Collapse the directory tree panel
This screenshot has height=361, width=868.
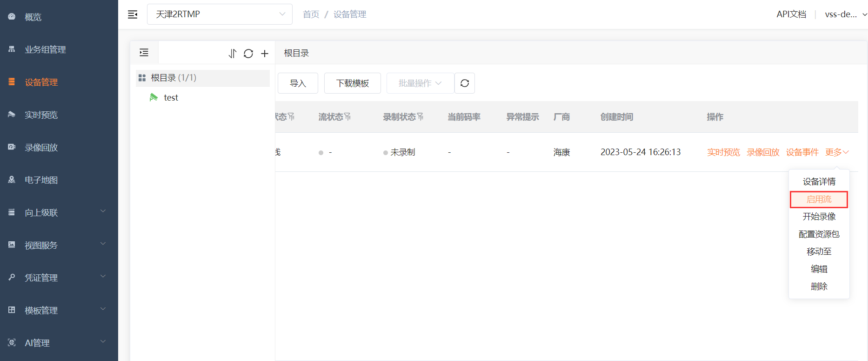(144, 53)
